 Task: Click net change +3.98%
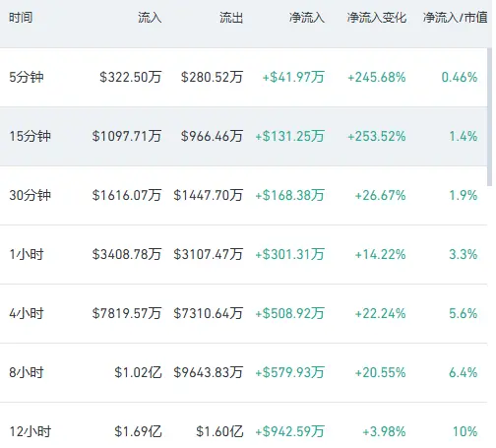tap(384, 431)
